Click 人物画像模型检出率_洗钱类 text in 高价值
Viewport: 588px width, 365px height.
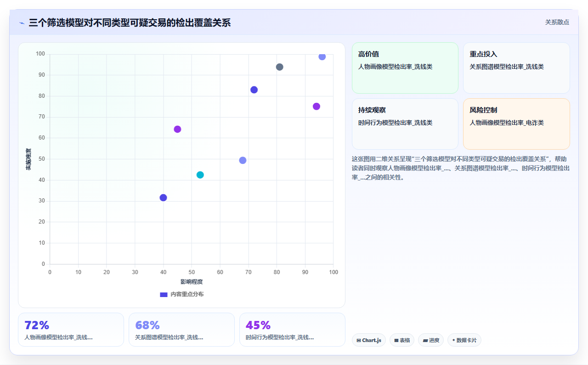tap(395, 67)
